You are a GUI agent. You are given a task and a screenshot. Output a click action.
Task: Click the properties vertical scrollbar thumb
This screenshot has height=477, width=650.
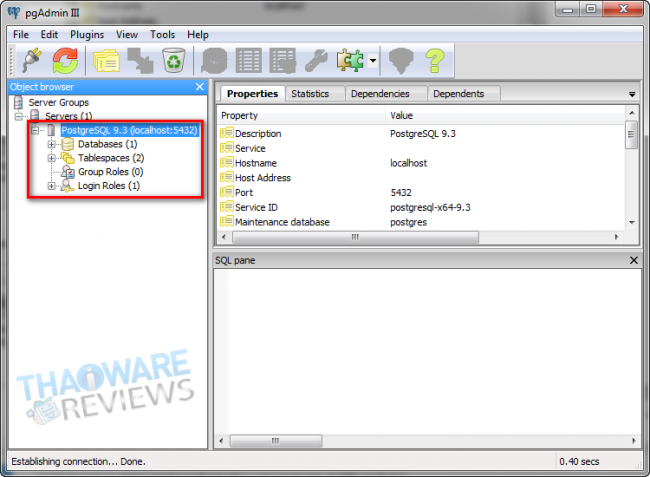631,135
